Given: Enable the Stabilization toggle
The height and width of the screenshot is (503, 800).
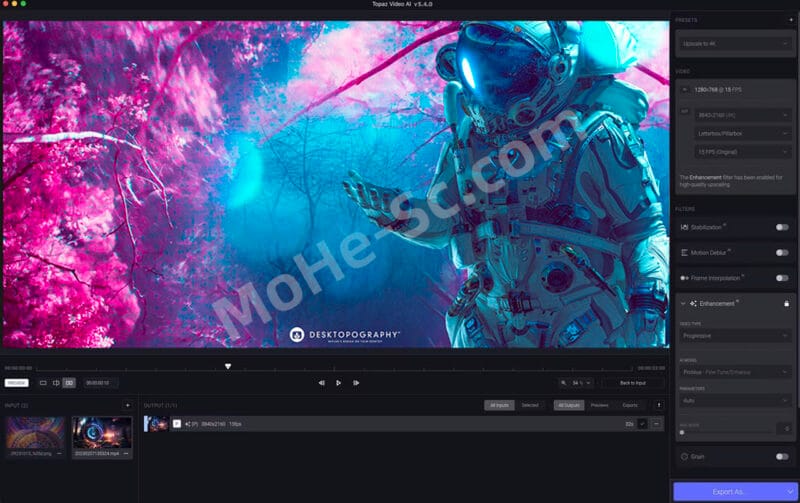Looking at the screenshot, I should click(x=782, y=227).
